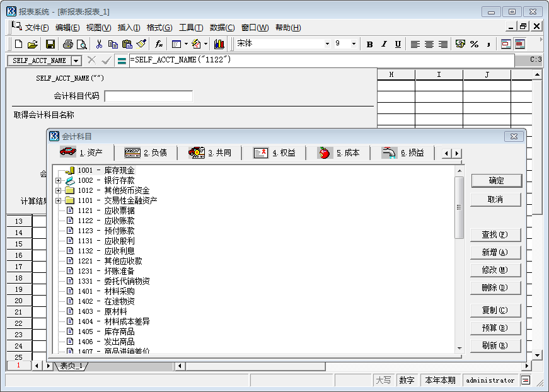
Task: Open the fx function wizard icon
Action: coord(158,43)
